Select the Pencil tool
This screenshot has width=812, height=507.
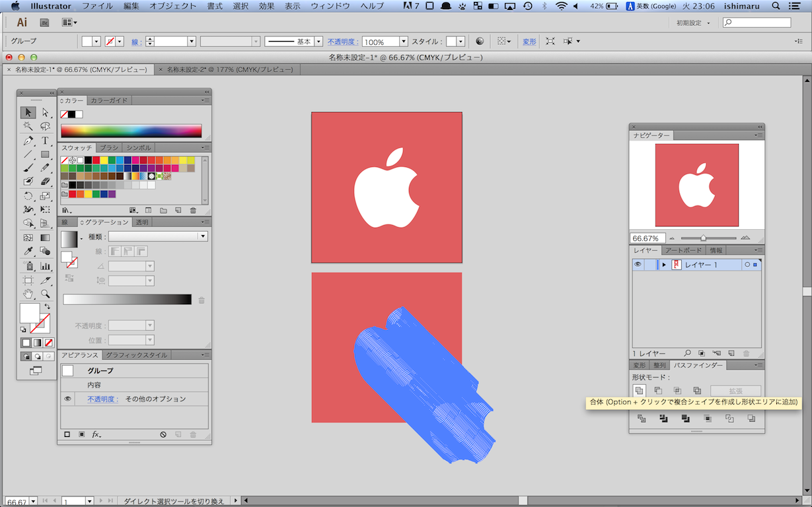tap(45, 168)
